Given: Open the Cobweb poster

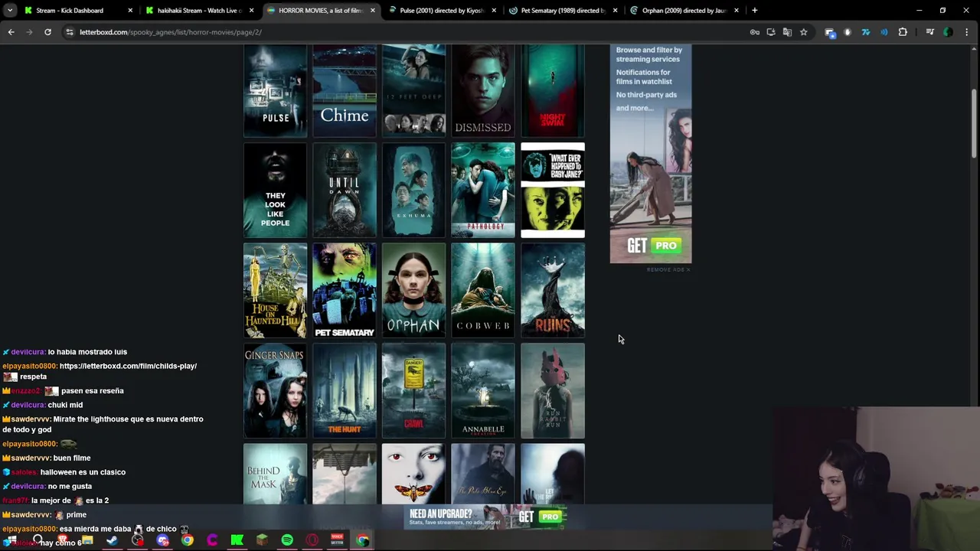Looking at the screenshot, I should [483, 290].
